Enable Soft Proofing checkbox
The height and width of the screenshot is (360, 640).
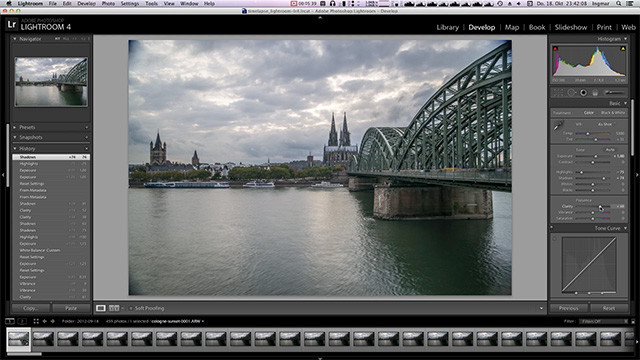coord(131,308)
